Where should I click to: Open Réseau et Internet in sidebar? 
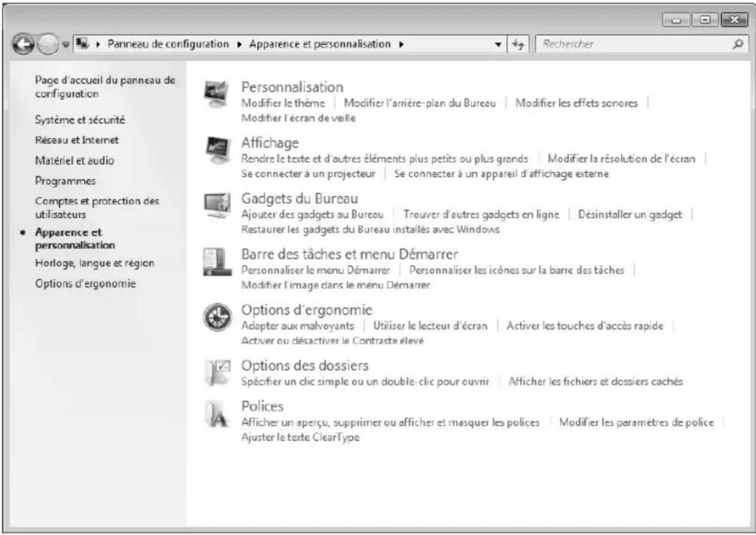(77, 140)
